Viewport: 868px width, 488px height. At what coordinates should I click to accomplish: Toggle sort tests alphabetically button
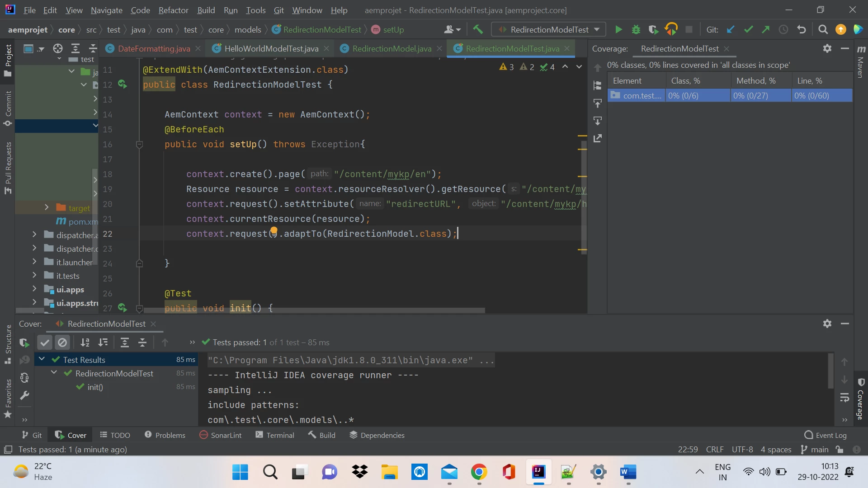point(85,343)
